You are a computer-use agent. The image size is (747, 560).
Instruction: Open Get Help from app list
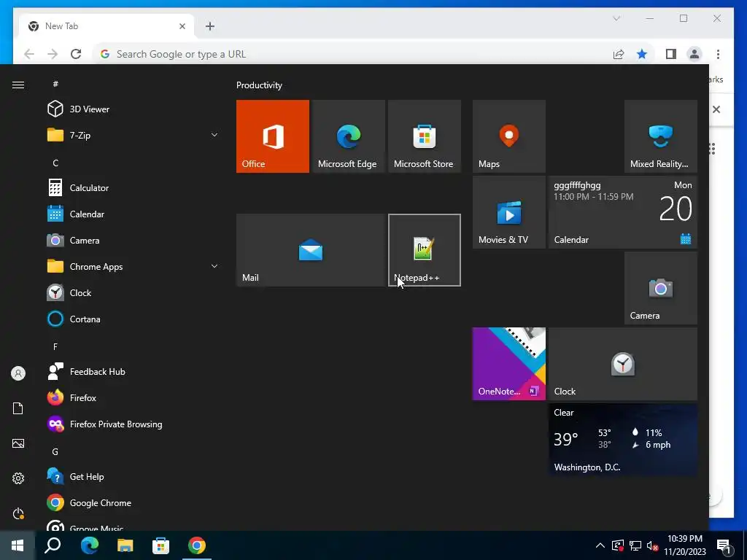point(133,477)
